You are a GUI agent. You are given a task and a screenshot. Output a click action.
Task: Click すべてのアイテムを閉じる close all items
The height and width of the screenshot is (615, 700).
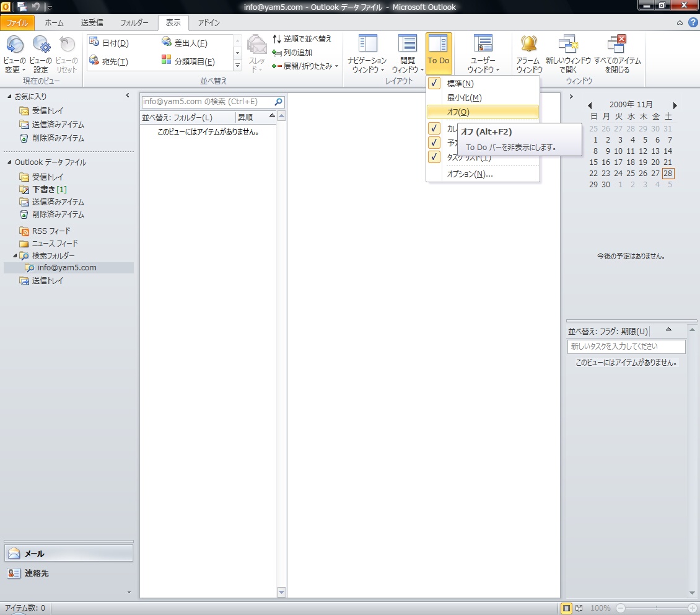click(x=617, y=54)
